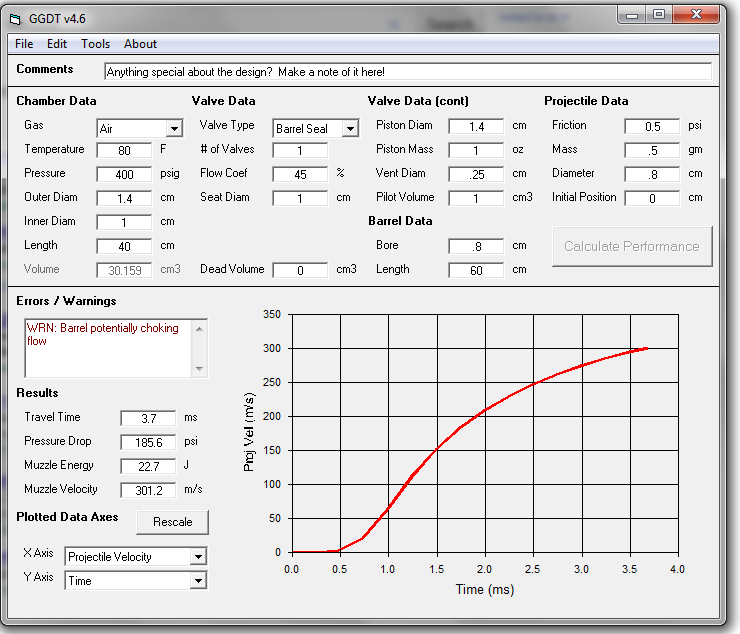This screenshot has width=740, height=634.
Task: Maximize the GGDT window
Action: 658,14
